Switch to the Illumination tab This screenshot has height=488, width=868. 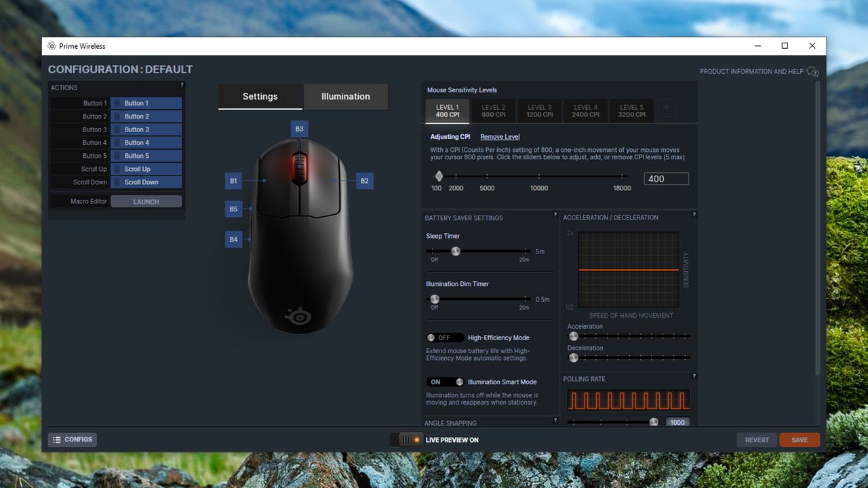point(346,96)
